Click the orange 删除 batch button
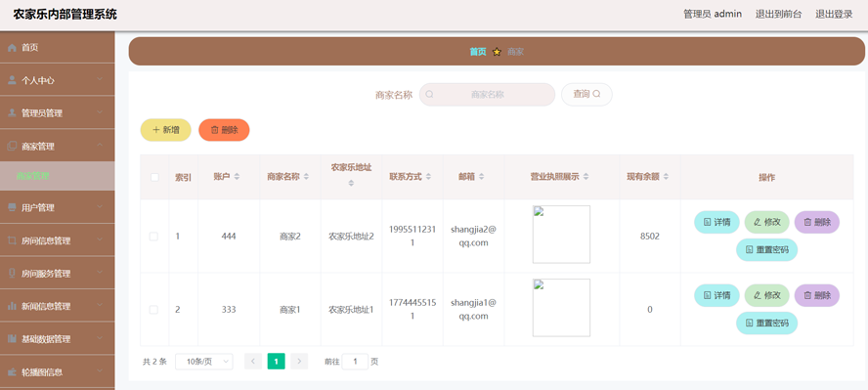Viewport: 868px width, 390px height. [x=224, y=130]
